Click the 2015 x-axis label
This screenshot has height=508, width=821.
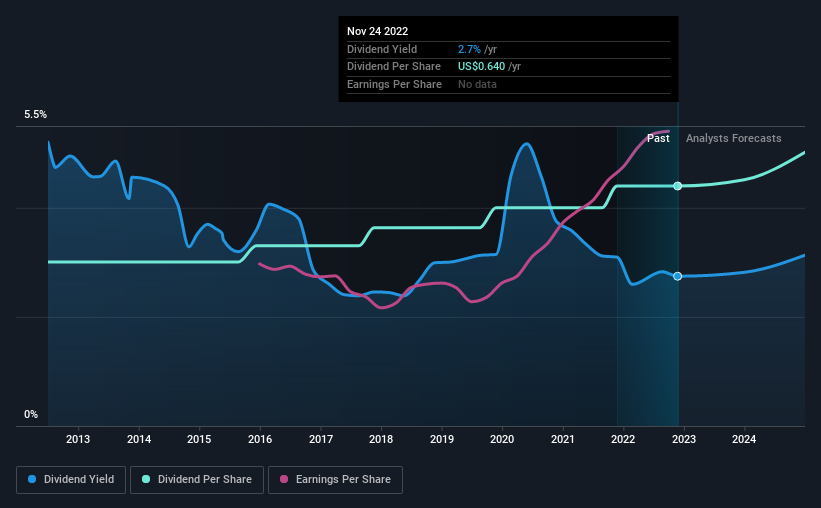point(199,439)
